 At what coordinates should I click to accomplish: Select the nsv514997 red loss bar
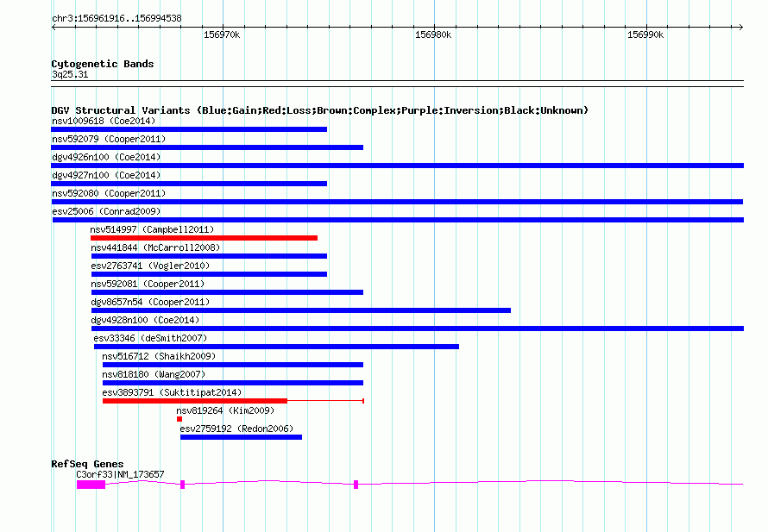[x=204, y=238]
